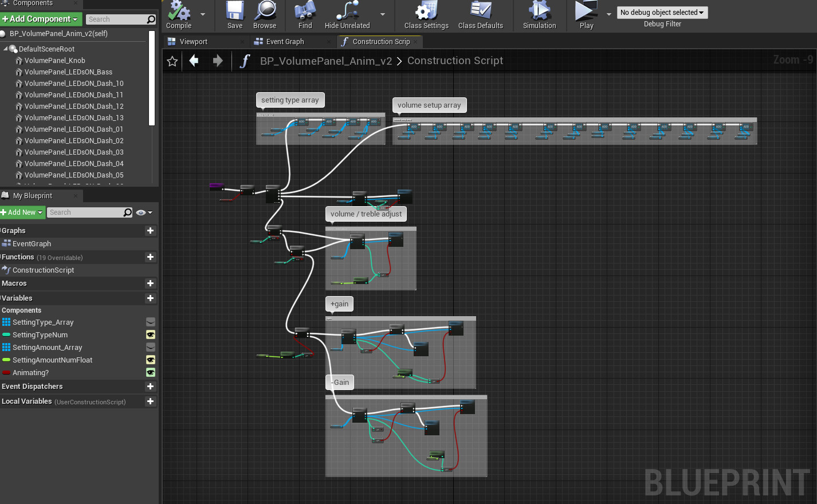Focus the My Blueprint search field
This screenshot has width=817, height=504.
click(89, 212)
